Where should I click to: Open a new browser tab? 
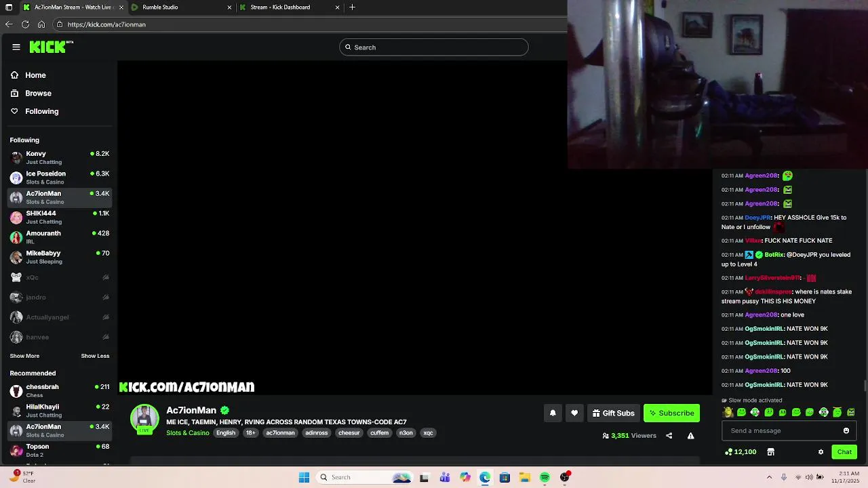point(352,7)
